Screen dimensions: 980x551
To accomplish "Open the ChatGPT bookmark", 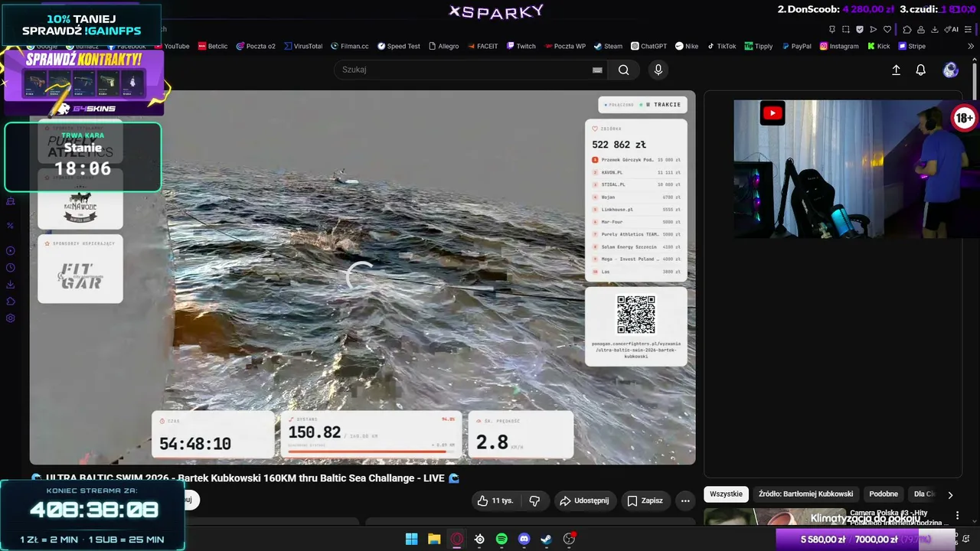I will click(648, 46).
